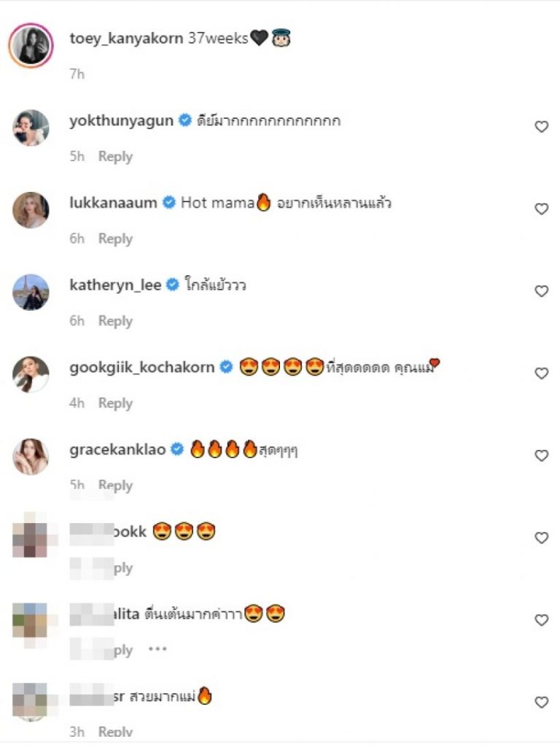This screenshot has width=560, height=747.
Task: View toey_kanyakorn's story profile picture
Action: [31, 45]
